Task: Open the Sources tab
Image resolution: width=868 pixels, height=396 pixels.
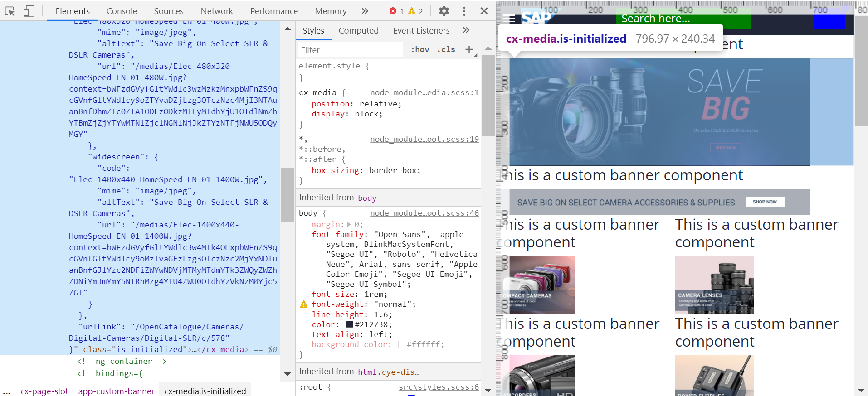Action: click(169, 11)
